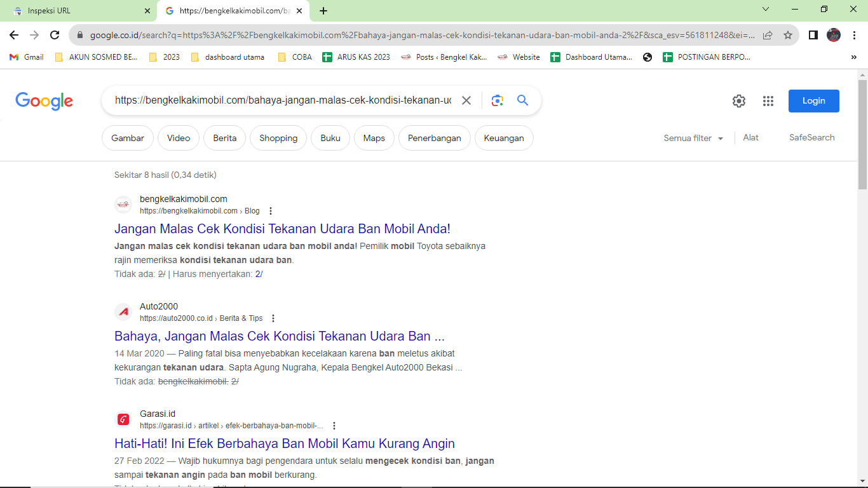Filter results by Buku
The height and width of the screenshot is (488, 868).
(x=330, y=138)
